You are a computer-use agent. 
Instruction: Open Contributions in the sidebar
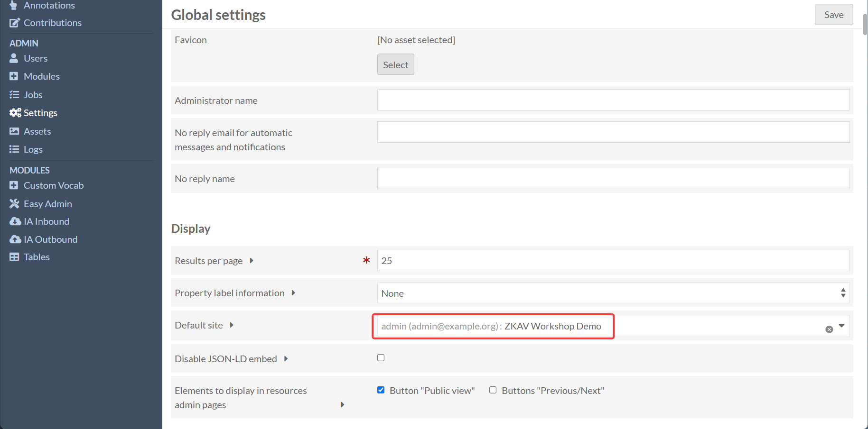(x=53, y=23)
